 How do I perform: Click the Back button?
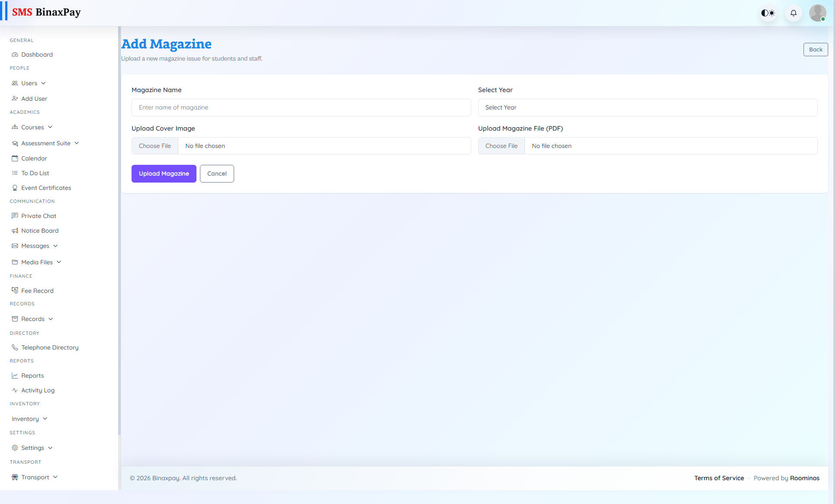(816, 49)
